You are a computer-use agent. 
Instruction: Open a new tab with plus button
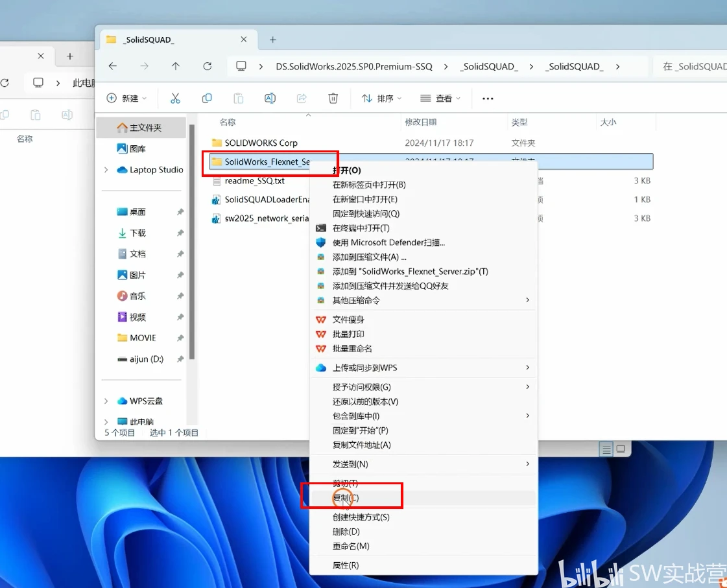(272, 40)
